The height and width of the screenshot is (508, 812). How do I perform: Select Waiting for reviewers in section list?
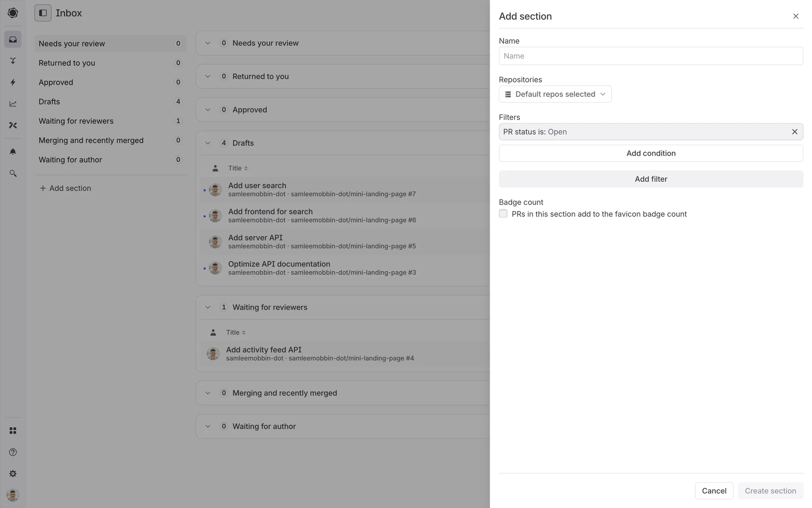pyautogui.click(x=76, y=121)
